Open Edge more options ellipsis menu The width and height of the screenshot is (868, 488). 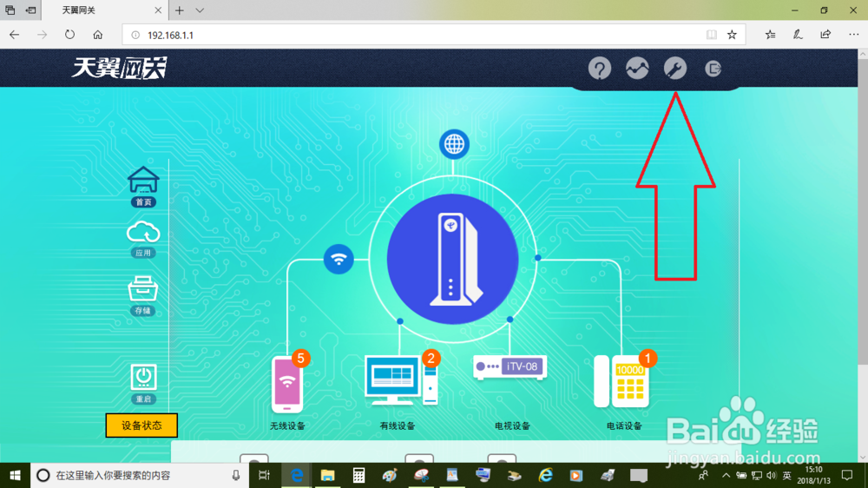(x=853, y=35)
